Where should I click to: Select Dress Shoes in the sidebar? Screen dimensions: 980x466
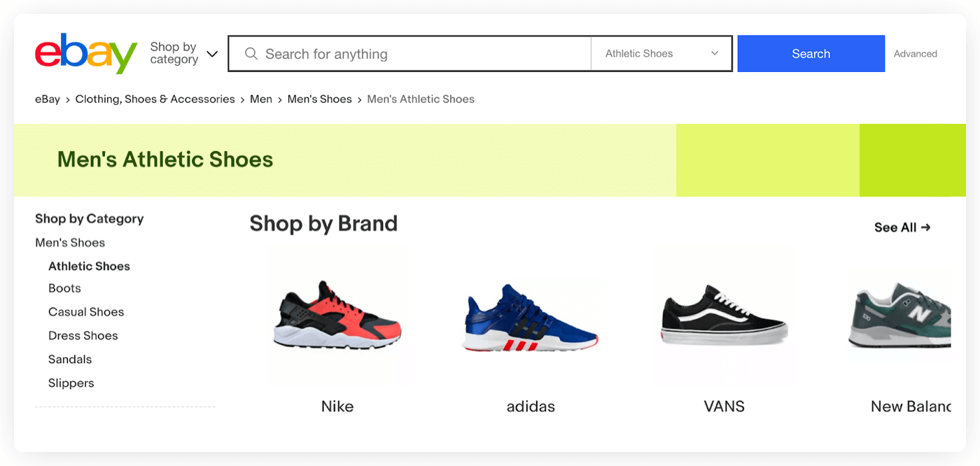click(x=83, y=335)
